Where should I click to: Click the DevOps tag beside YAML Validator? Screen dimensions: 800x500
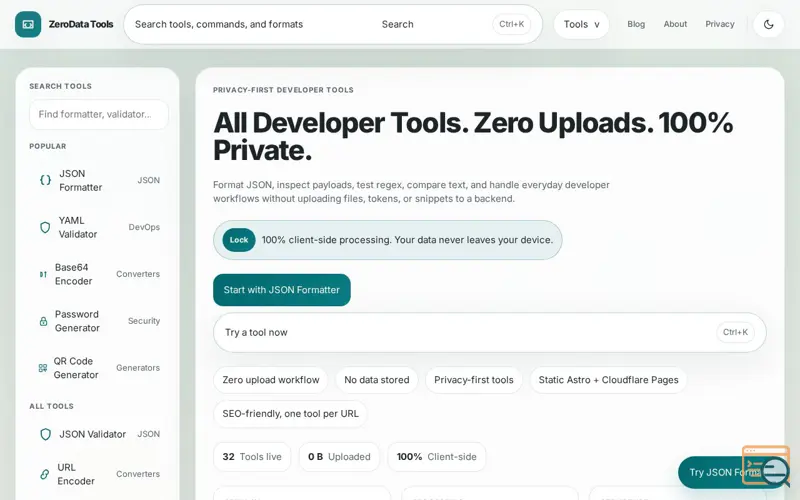[144, 227]
